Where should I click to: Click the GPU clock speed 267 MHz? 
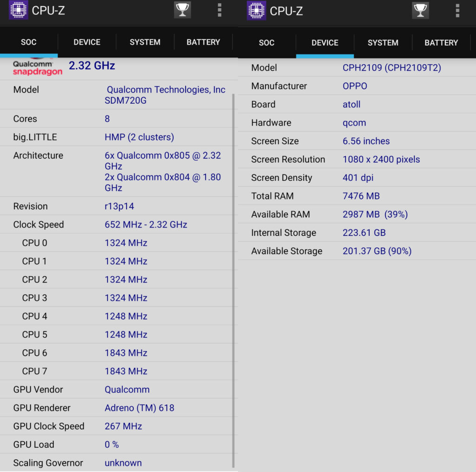[123, 426]
